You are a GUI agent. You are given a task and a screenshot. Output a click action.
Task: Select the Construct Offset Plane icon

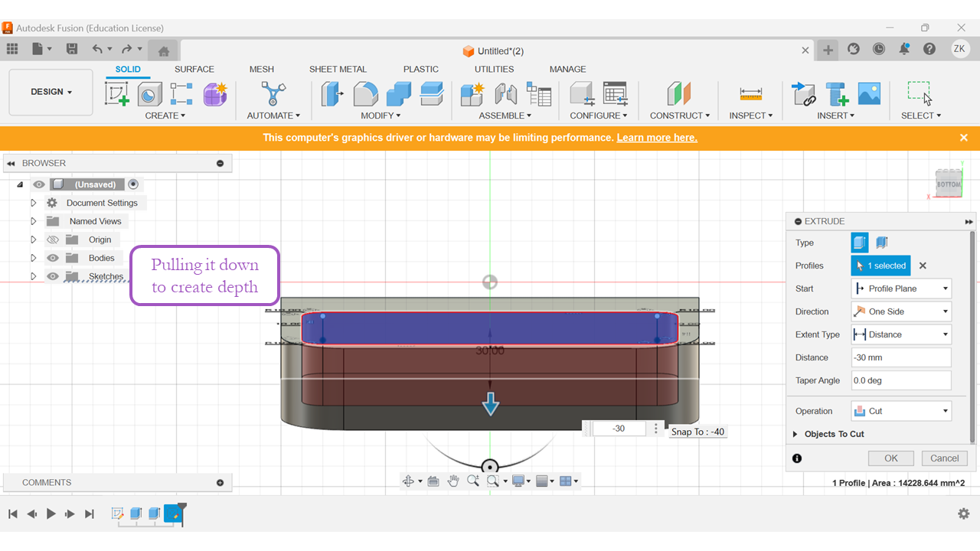coord(679,94)
